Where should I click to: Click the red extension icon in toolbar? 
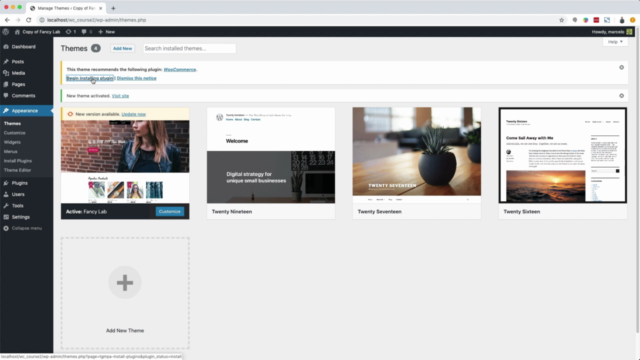[x=596, y=20]
